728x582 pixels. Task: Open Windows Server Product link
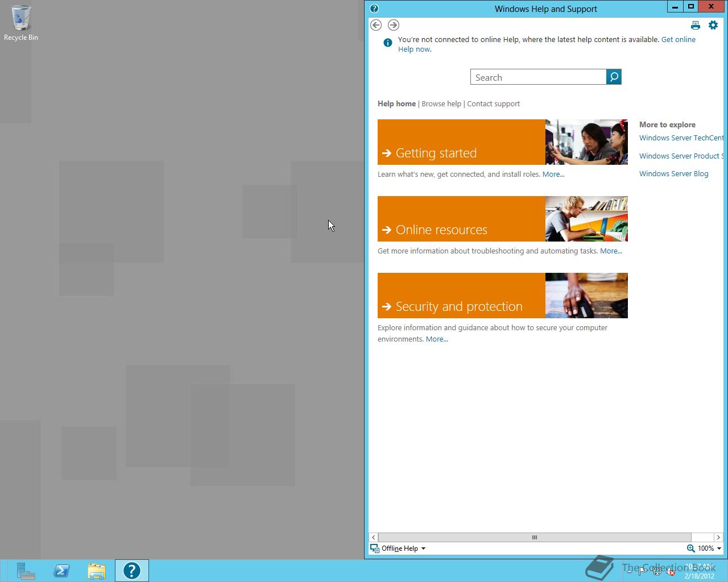681,156
